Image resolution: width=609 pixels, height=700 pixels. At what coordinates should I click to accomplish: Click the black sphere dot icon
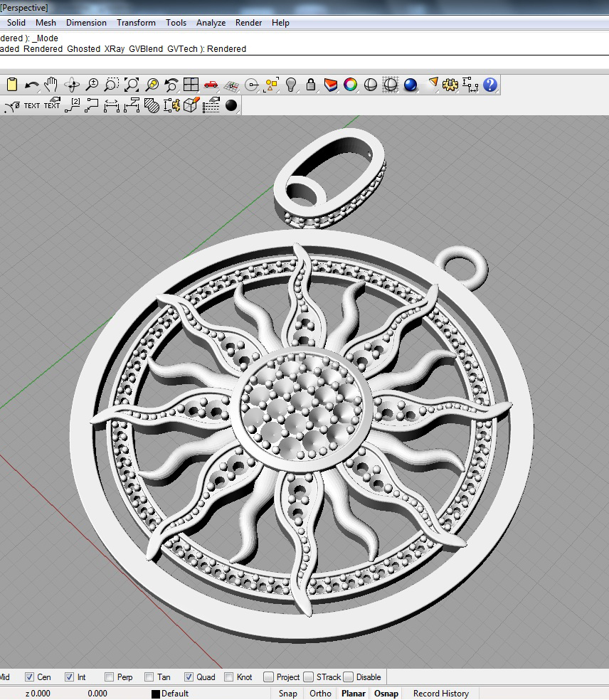click(231, 105)
